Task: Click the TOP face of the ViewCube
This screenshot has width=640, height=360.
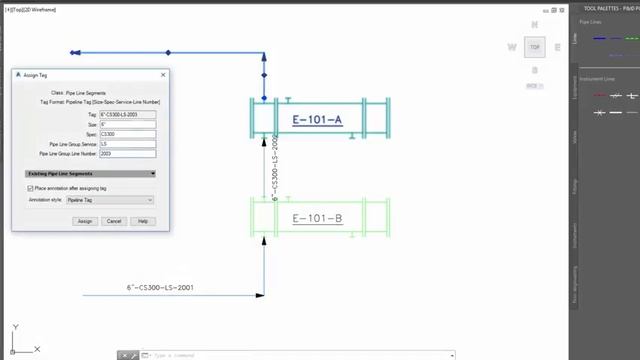Action: tap(535, 47)
